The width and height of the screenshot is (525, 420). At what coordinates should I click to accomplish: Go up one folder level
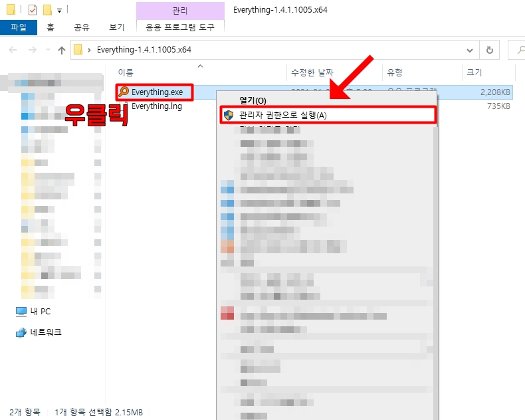62,51
